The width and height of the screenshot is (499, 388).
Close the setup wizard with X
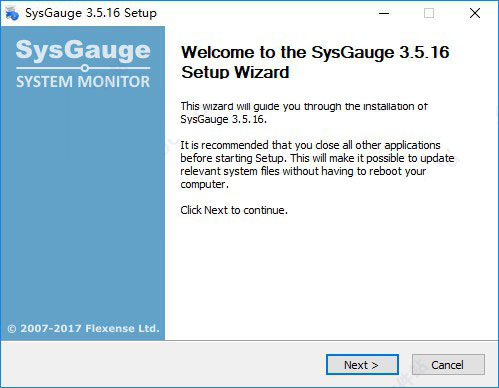click(475, 13)
